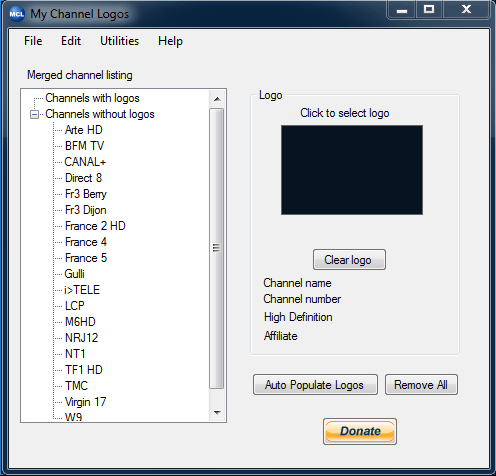Click the scrollbar up arrow in channel list
This screenshot has height=476, width=496.
click(217, 99)
